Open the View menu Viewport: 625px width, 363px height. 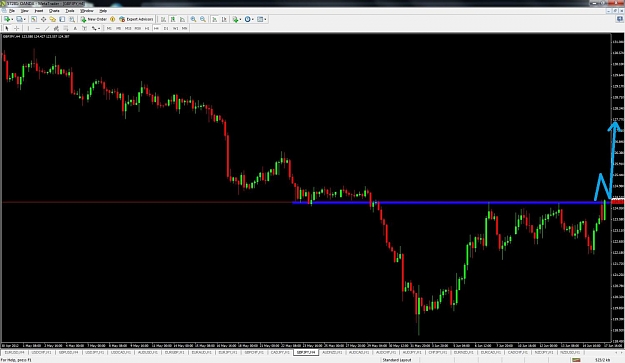(25, 11)
